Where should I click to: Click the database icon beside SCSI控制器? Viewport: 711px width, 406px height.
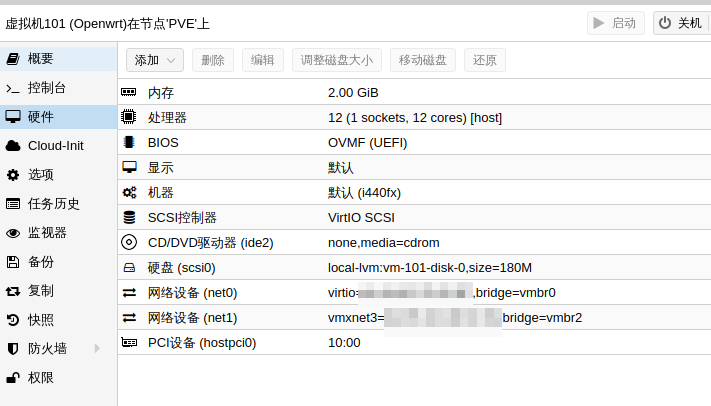click(129, 217)
